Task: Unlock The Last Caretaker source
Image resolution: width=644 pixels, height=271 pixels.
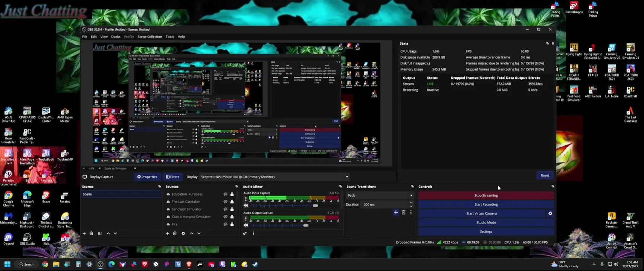Action: (232, 202)
